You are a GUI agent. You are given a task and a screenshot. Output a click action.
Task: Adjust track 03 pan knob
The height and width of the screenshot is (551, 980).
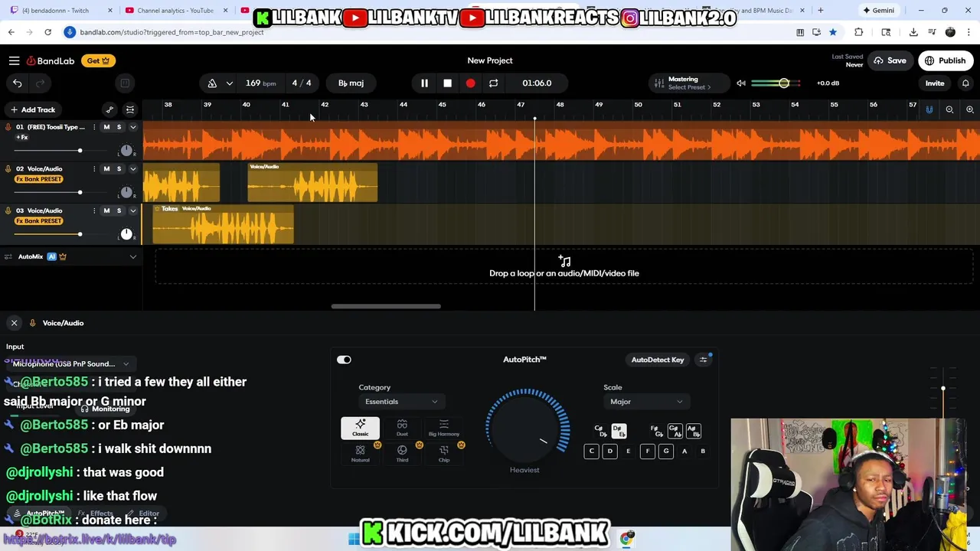[x=126, y=234]
